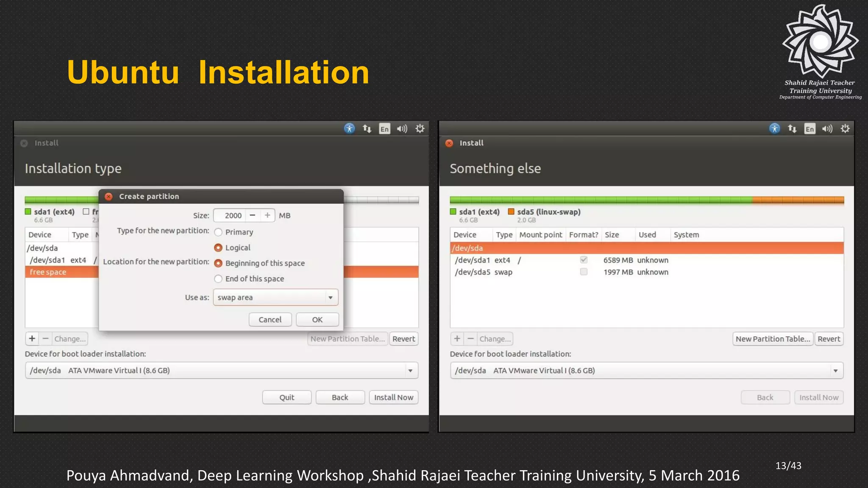
Task: Select /dev/sda row in left partition list
Action: [62, 248]
